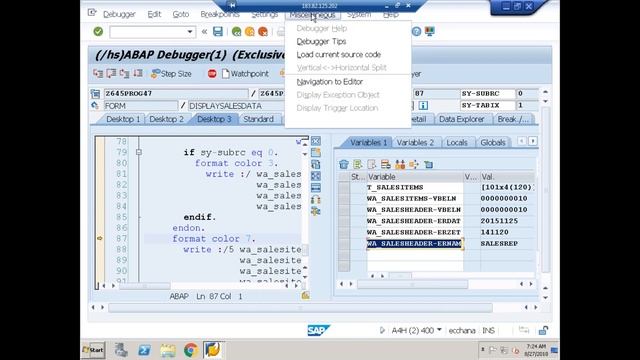Click right arrow to show more variable tabs
Image resolution: width=640 pixels, height=360 pixels.
533,141
